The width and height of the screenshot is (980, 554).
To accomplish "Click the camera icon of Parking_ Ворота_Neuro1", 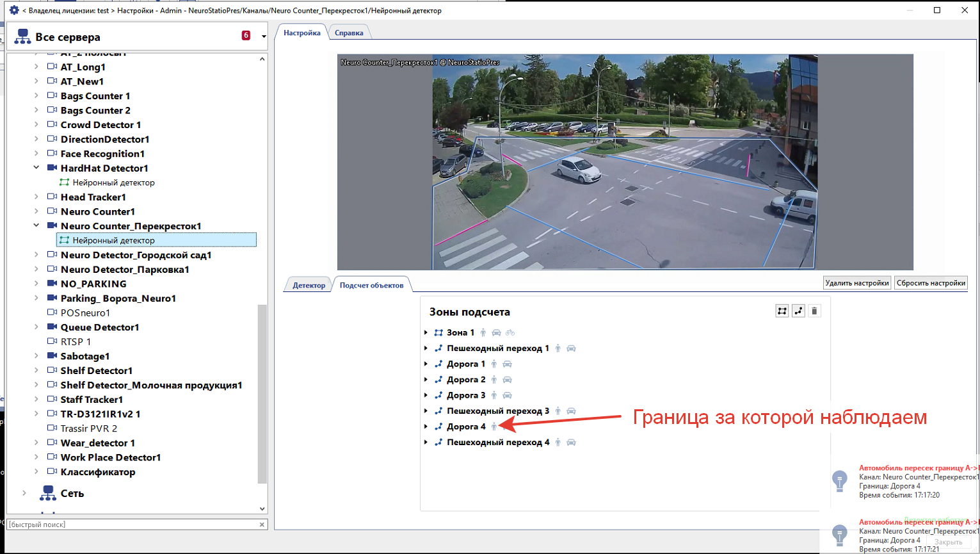I will pyautogui.click(x=52, y=298).
